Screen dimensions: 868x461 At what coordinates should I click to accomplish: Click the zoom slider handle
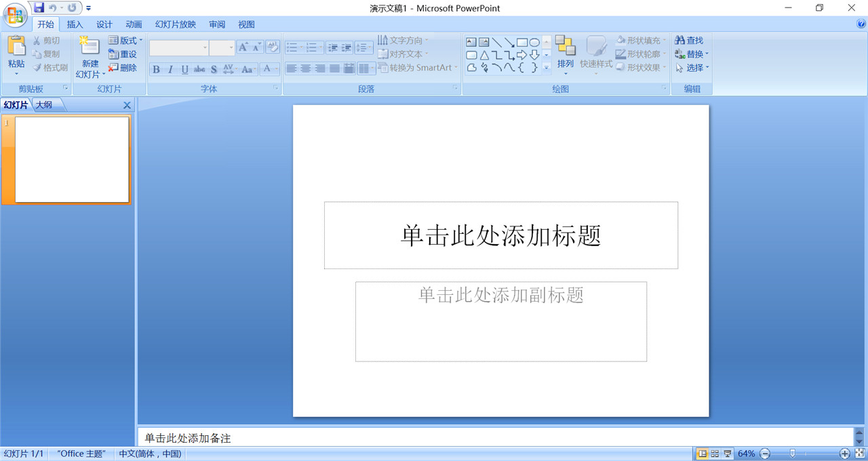793,454
